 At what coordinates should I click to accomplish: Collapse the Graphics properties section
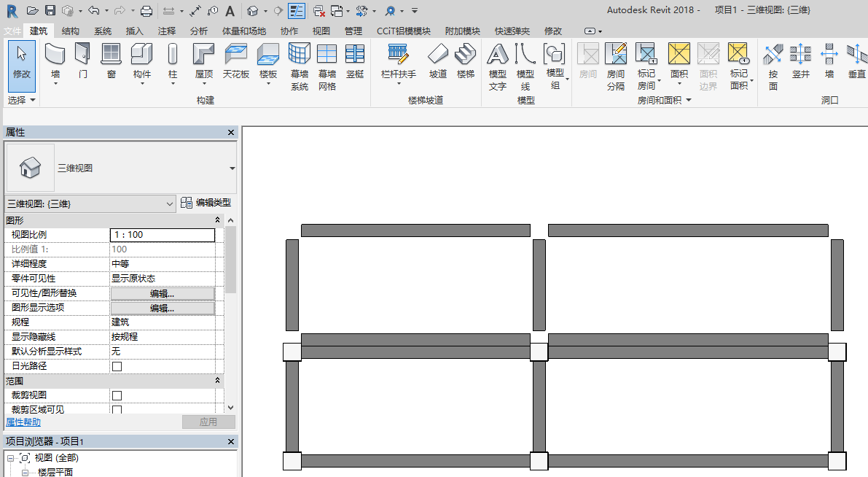(x=218, y=220)
